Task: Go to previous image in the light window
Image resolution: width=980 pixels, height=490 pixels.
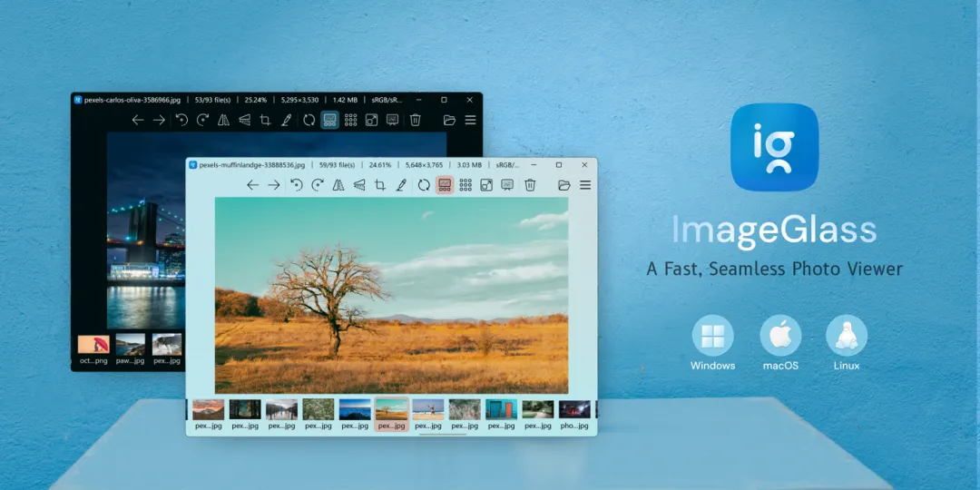Action: [x=252, y=185]
